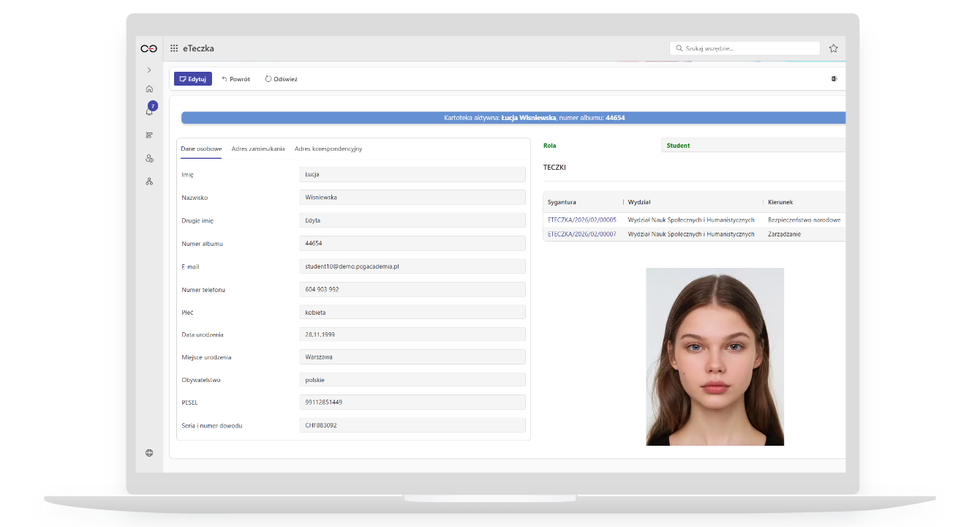Viewport: 980px width, 527px height.
Task: Click the Edytuj button
Action: tap(192, 79)
